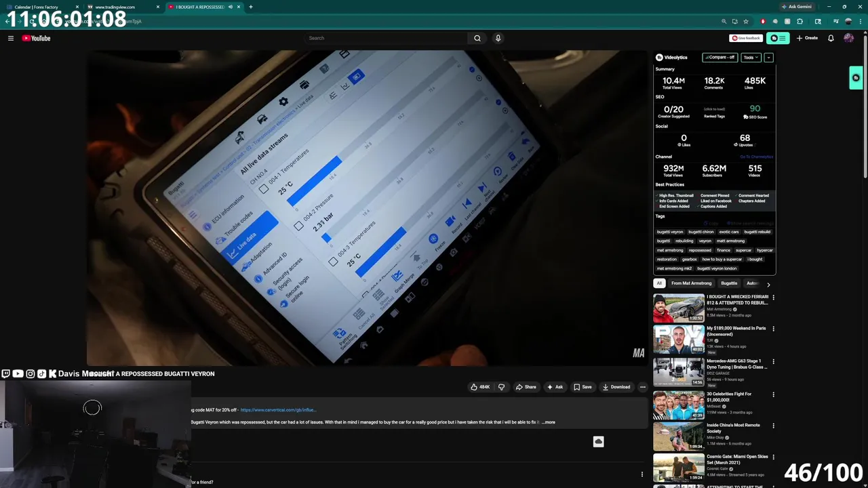868x488 pixels.
Task: Click the 'matt armstrong' tag chip
Action: coord(730,241)
